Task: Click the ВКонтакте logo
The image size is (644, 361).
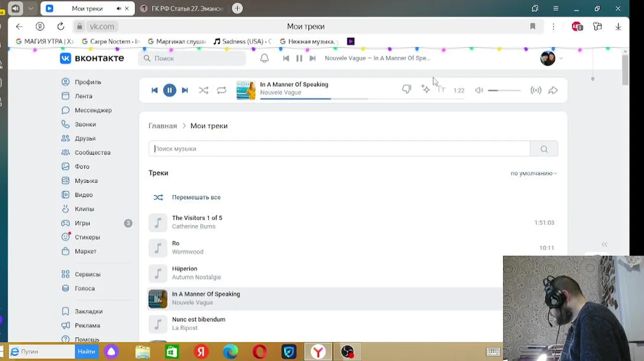Action: (92, 58)
